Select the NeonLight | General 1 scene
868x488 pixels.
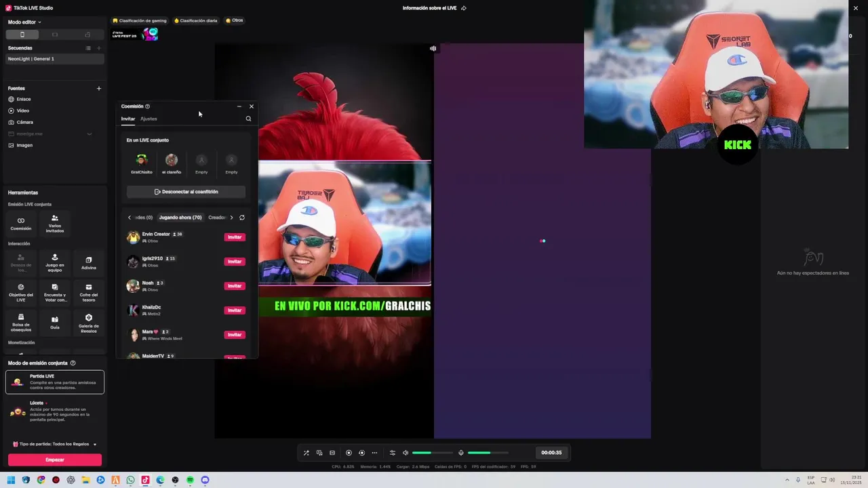tap(55, 59)
